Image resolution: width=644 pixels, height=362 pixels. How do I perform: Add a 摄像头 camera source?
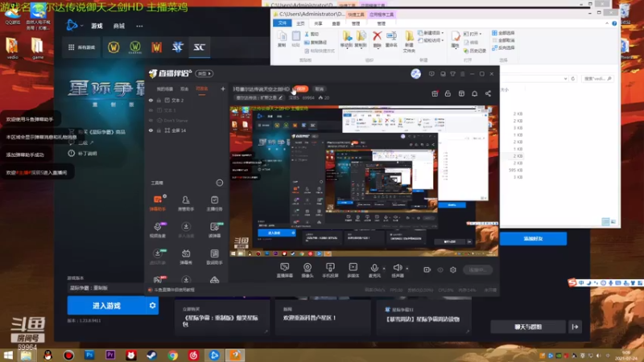[x=308, y=270]
